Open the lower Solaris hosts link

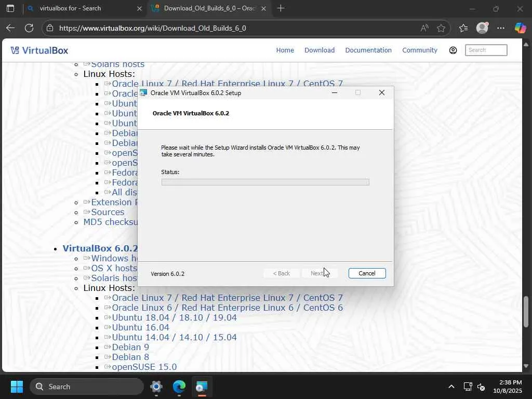click(x=114, y=278)
